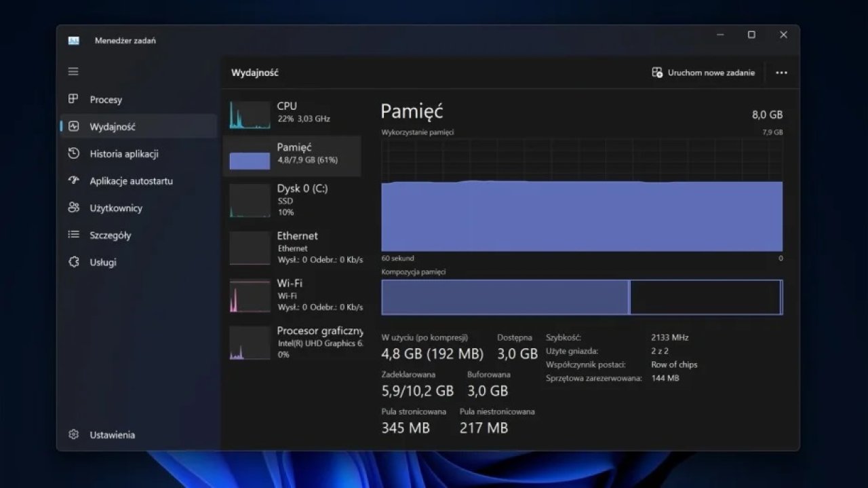This screenshot has height=488, width=868.
Task: Click Uruchom nowe zadanie button
Action: (703, 73)
